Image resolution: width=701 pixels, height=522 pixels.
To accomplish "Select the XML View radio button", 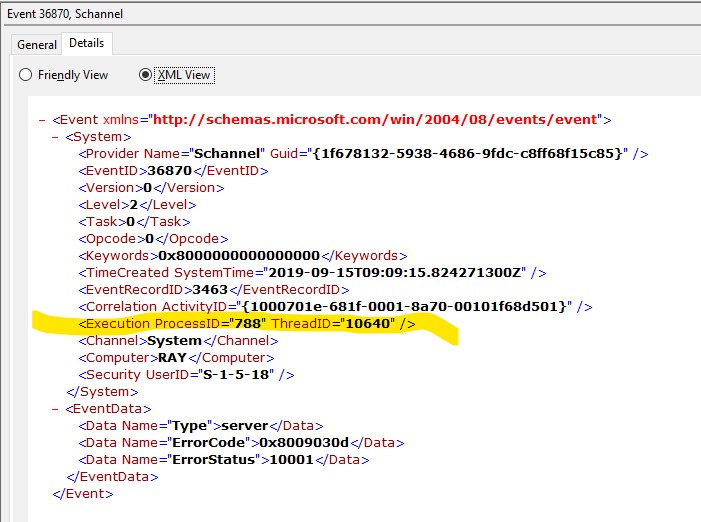I will (x=145, y=75).
